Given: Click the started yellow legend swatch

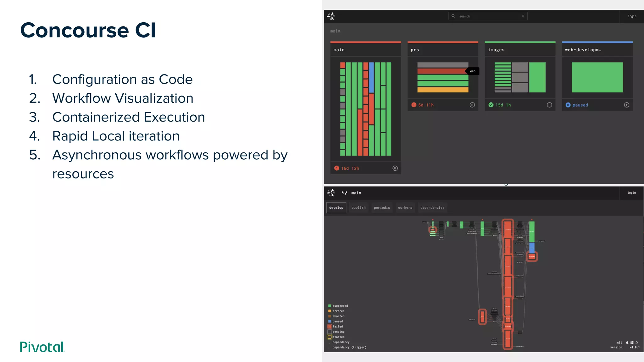Looking at the screenshot, I should click(330, 337).
